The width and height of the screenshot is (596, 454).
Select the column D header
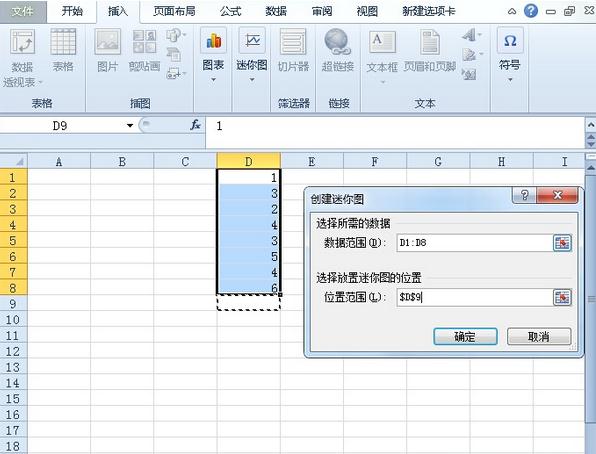pos(249,161)
